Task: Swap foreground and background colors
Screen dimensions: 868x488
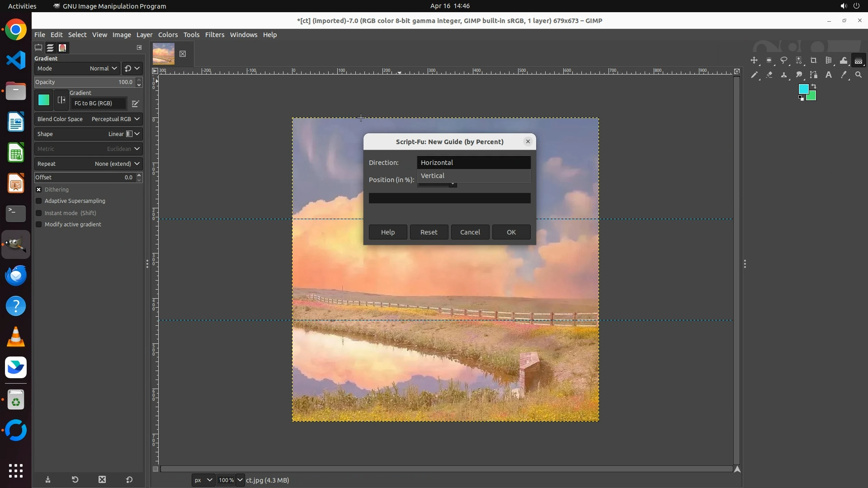Action: click(814, 86)
